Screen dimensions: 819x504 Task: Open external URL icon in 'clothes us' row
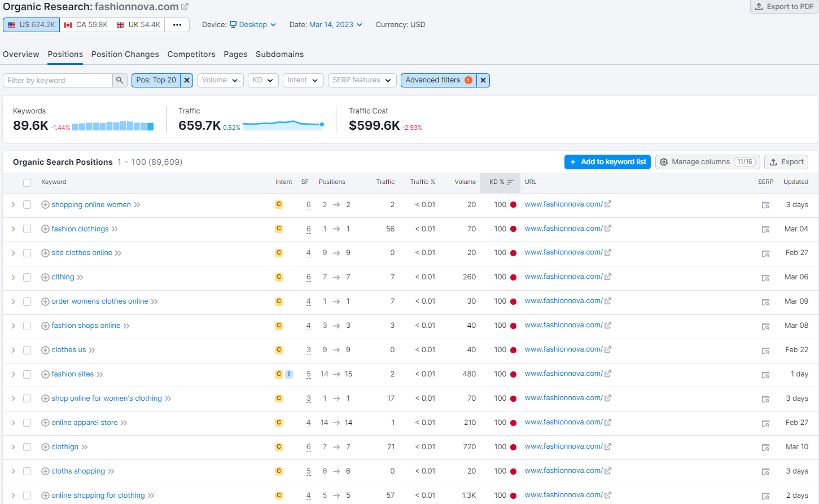click(608, 349)
